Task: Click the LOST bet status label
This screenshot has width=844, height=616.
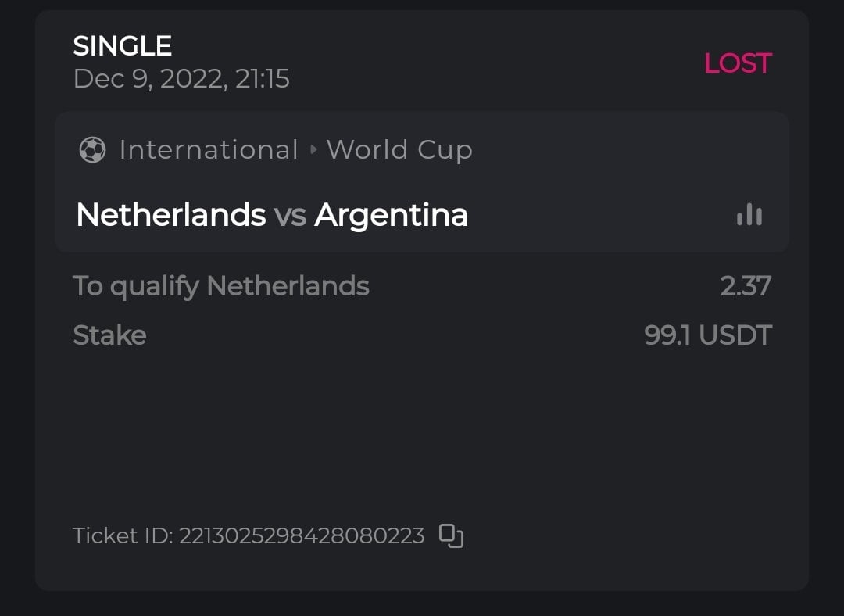Action: point(738,63)
